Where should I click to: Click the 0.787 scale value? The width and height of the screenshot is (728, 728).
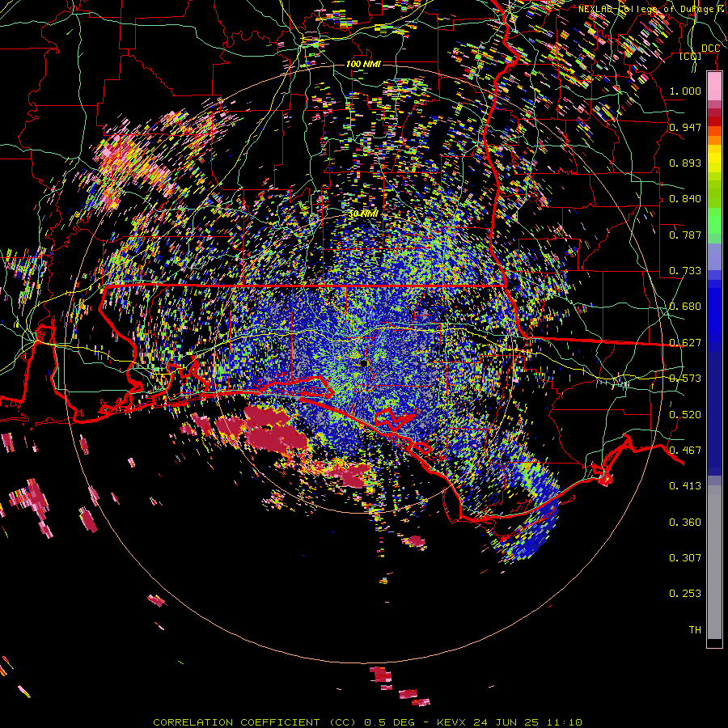685,235
